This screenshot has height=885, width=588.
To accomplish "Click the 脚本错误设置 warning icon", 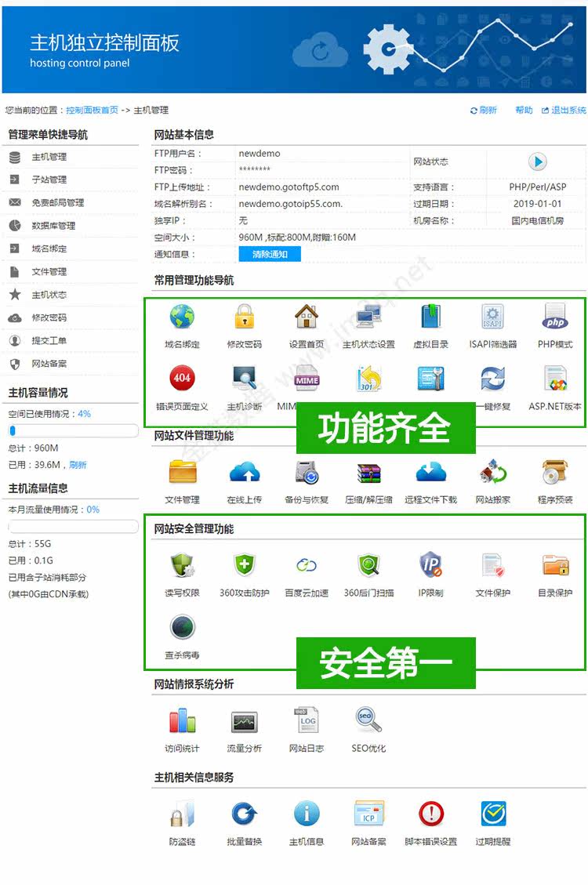I will tap(431, 814).
